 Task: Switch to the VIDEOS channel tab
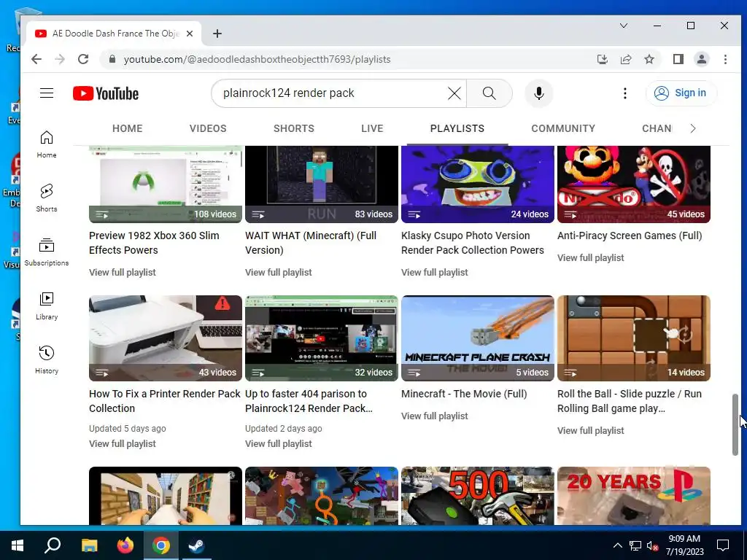tap(208, 128)
